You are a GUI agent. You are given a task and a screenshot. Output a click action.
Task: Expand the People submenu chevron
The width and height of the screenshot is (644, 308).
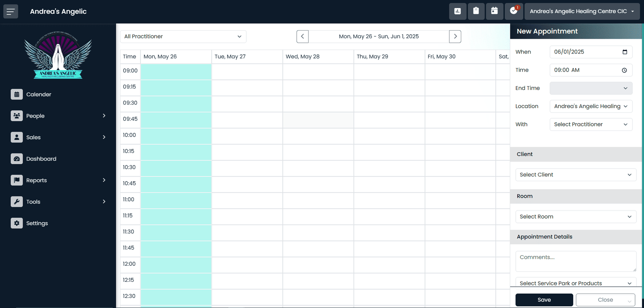pyautogui.click(x=104, y=116)
